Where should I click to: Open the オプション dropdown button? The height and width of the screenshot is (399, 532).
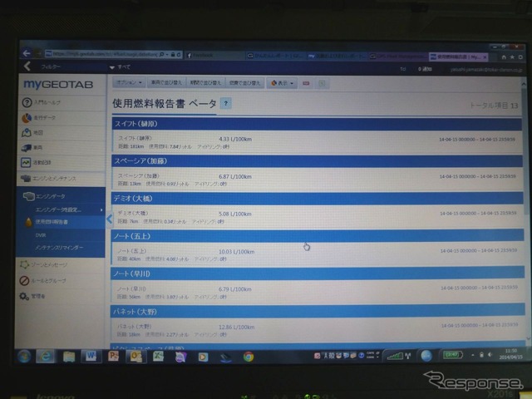coord(129,82)
